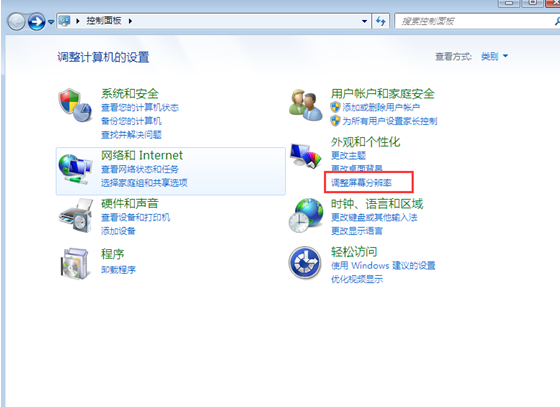Click the 控制面板 breadcrumb item

104,21
